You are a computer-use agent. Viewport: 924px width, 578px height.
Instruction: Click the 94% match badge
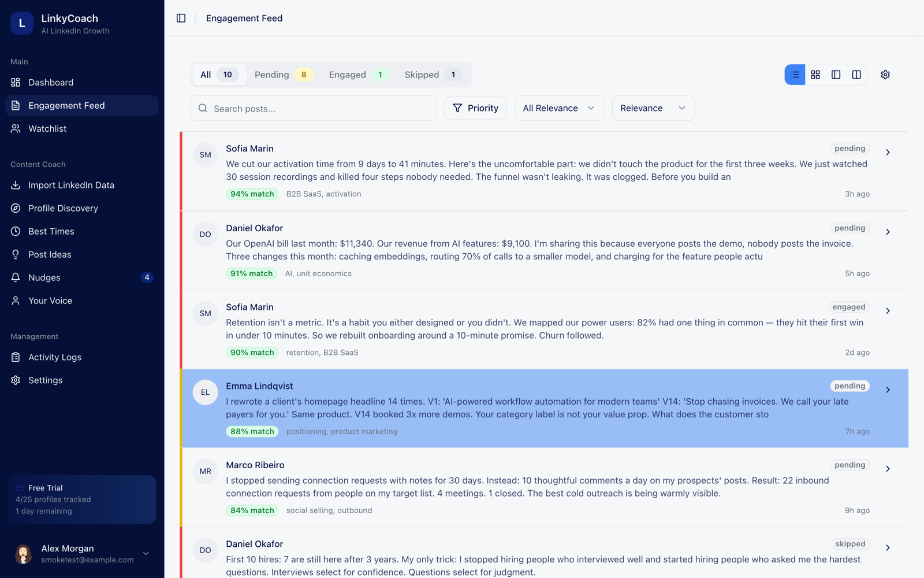(252, 194)
